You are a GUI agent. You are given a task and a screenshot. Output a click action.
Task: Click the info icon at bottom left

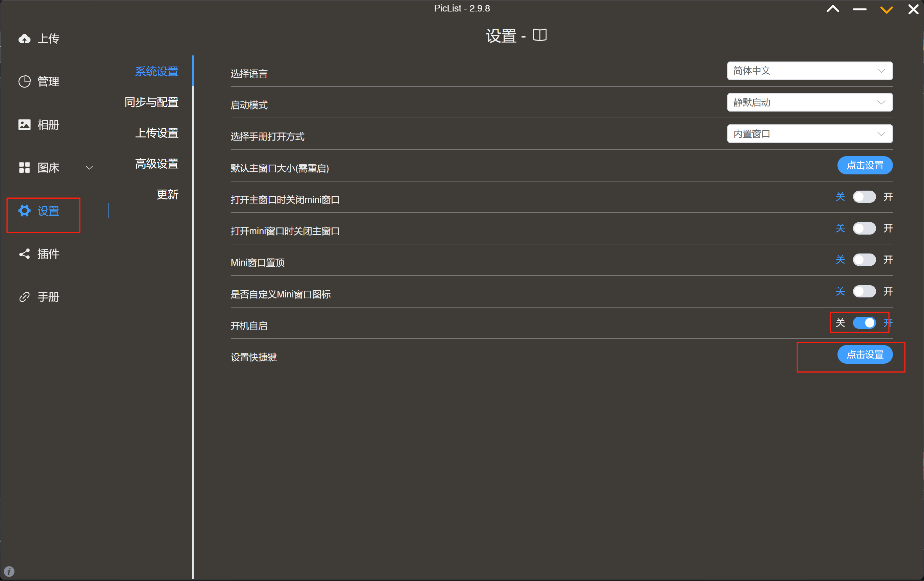coord(9,572)
